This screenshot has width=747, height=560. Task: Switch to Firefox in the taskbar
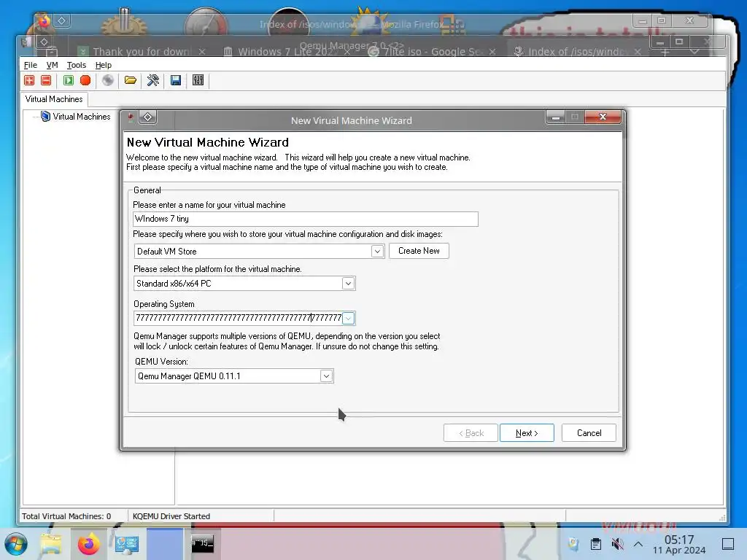click(x=88, y=544)
